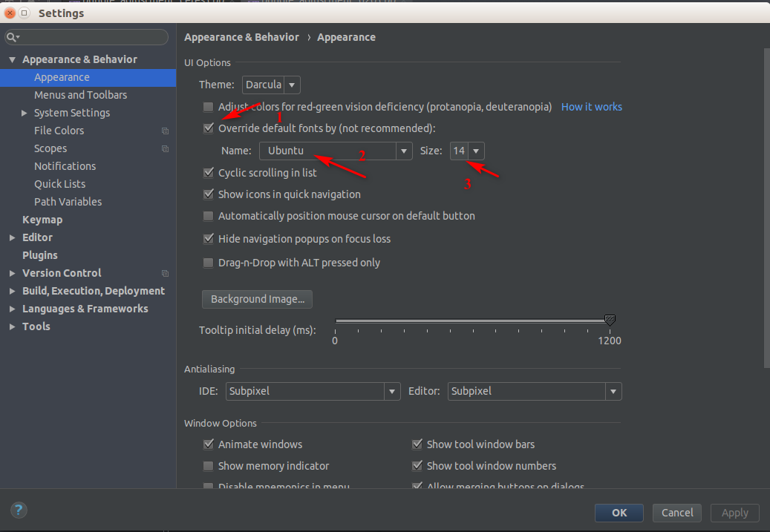Open the How it works link

click(591, 107)
